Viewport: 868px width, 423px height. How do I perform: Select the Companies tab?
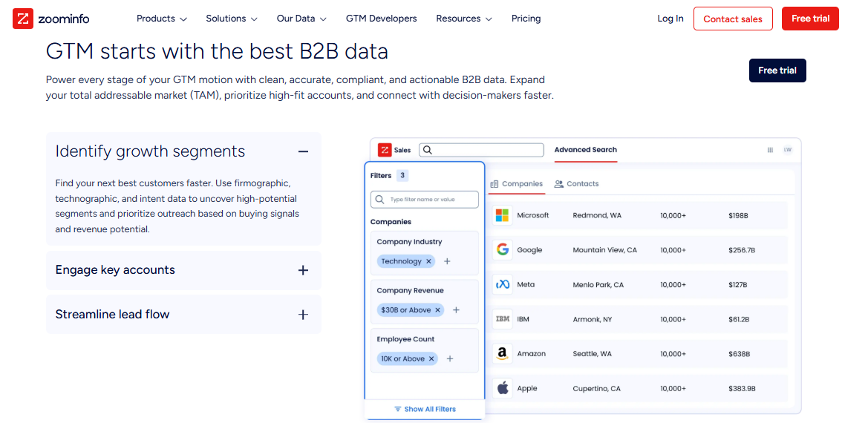coord(517,183)
